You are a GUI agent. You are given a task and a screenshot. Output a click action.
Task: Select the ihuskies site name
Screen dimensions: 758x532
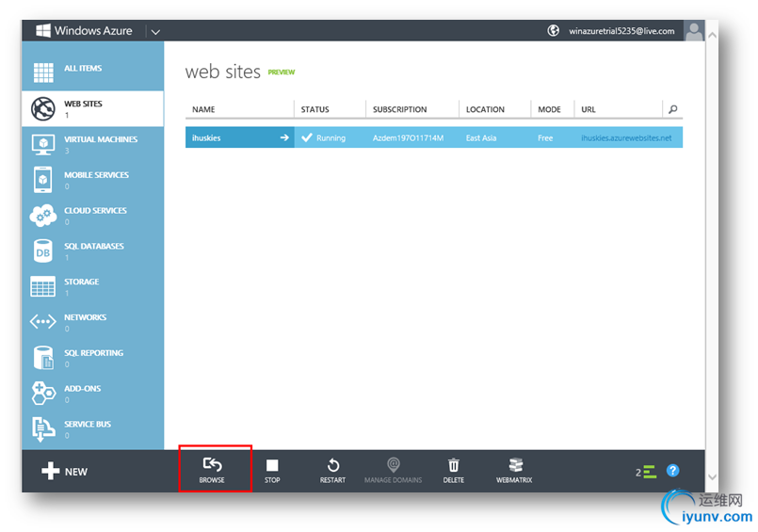pyautogui.click(x=206, y=137)
